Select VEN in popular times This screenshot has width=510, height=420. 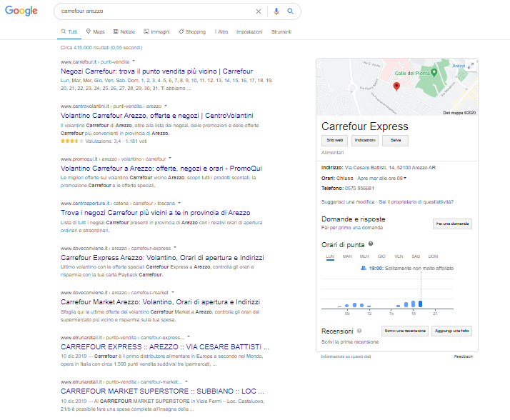pos(399,256)
